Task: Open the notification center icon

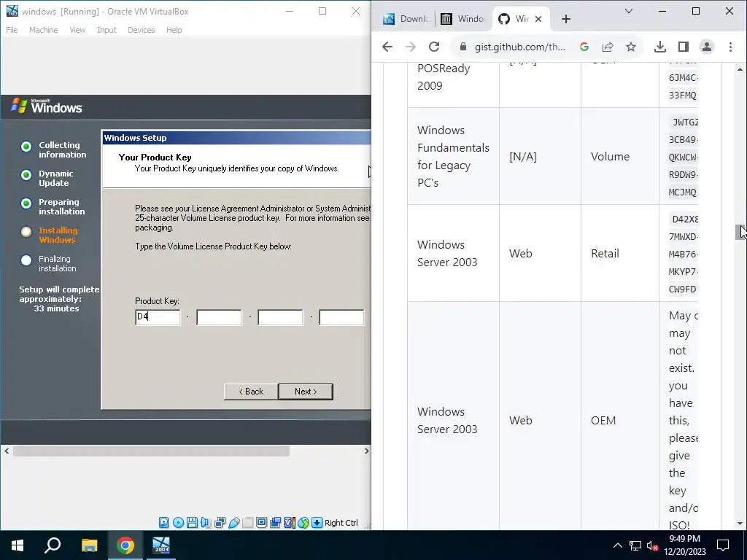Action: (x=723, y=545)
